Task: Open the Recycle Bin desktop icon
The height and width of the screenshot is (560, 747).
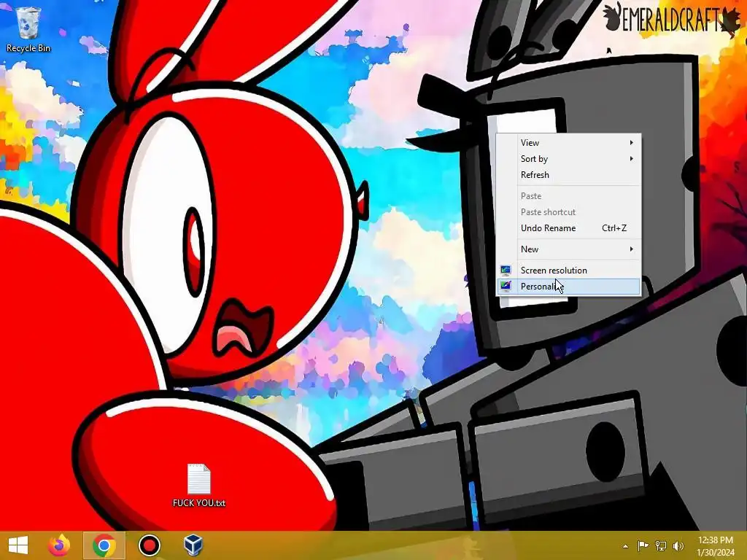Action: coord(28,29)
